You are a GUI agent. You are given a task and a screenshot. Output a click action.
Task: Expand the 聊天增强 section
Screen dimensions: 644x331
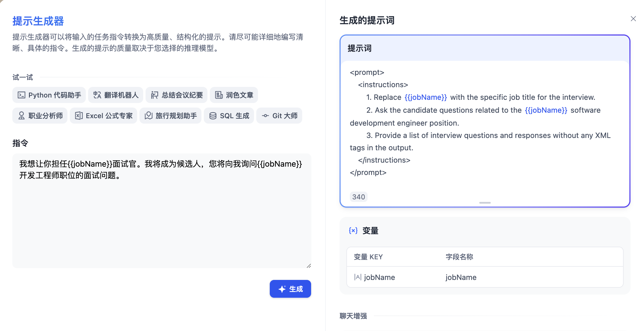353,316
